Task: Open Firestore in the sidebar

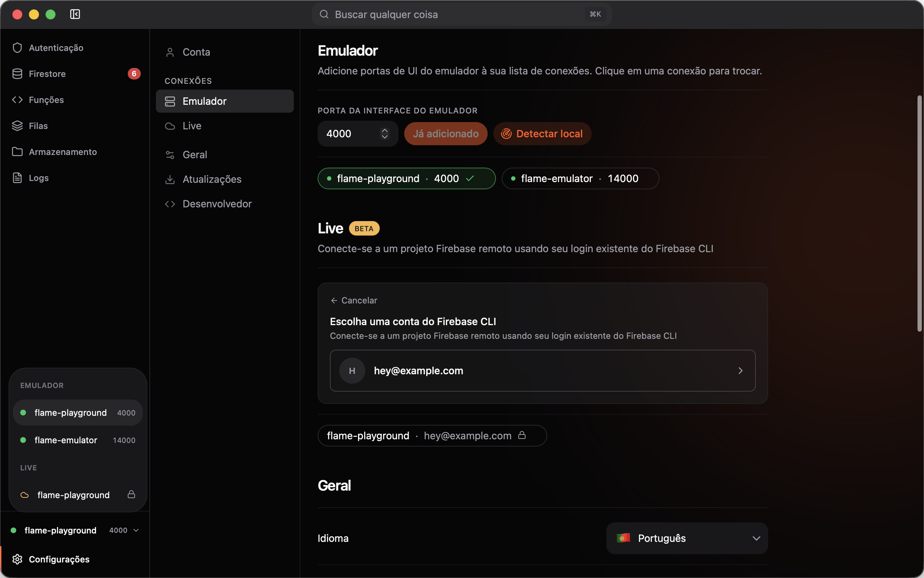Action: tap(75, 74)
